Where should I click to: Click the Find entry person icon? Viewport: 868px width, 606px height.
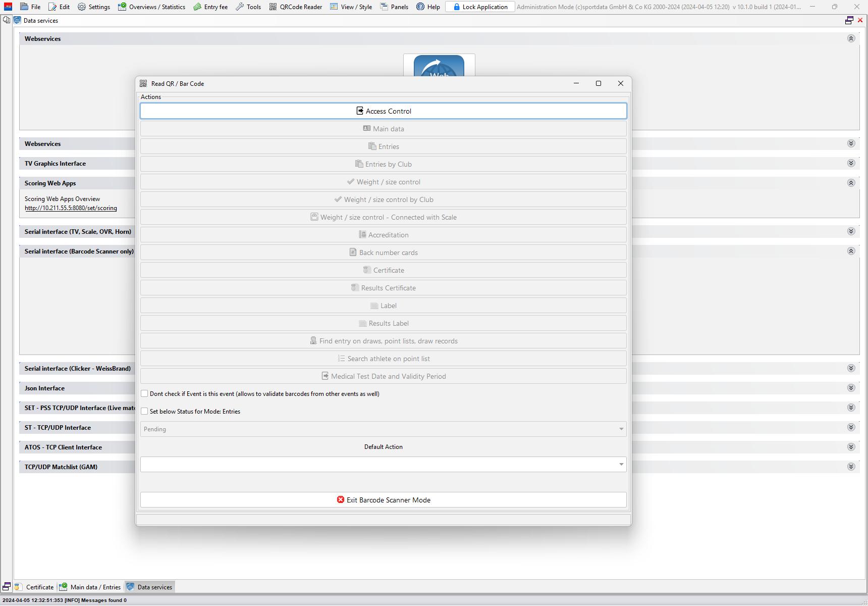[313, 340]
